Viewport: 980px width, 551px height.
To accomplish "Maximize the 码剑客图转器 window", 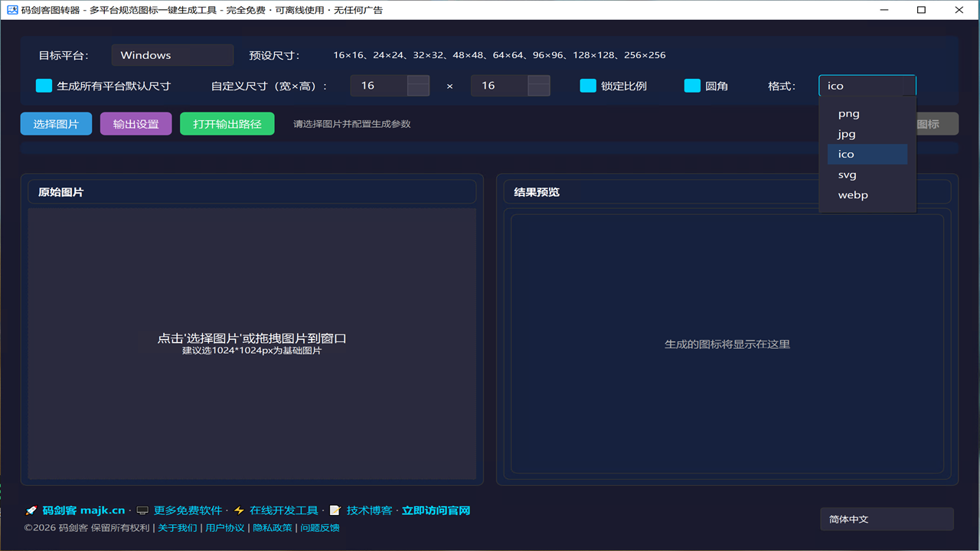I will (x=922, y=10).
